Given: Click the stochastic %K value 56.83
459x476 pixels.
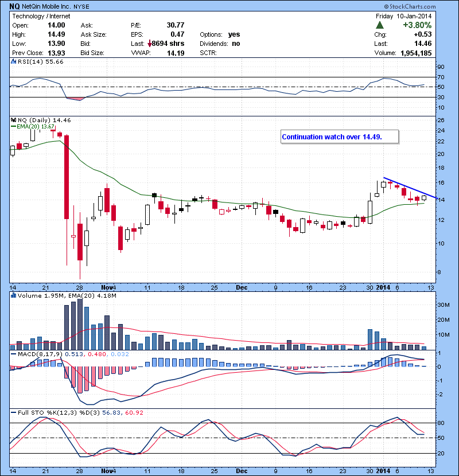Looking at the screenshot, I should coord(111,412).
